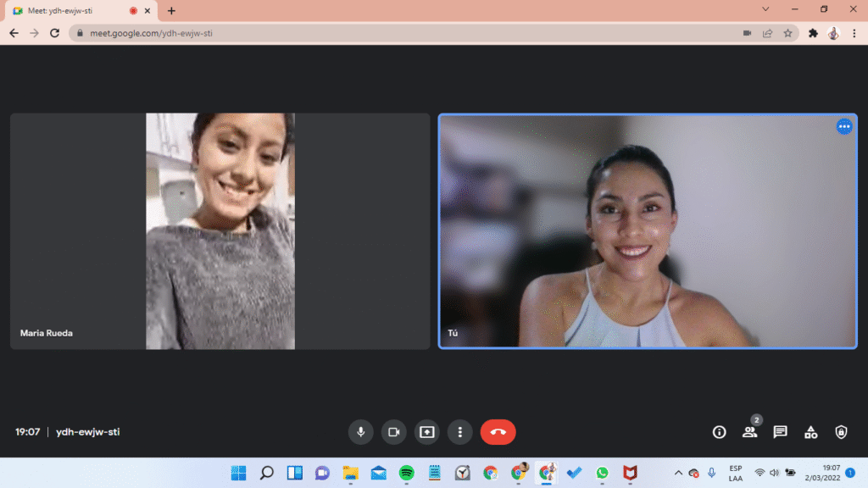Open the three-dot more options menu
Screen dimensions: 868x488
459,432
